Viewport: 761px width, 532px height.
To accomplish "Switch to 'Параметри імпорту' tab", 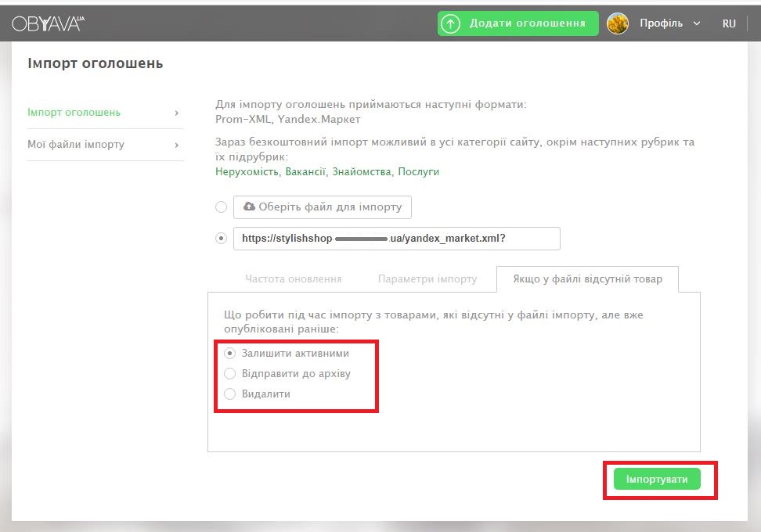I will [427, 279].
